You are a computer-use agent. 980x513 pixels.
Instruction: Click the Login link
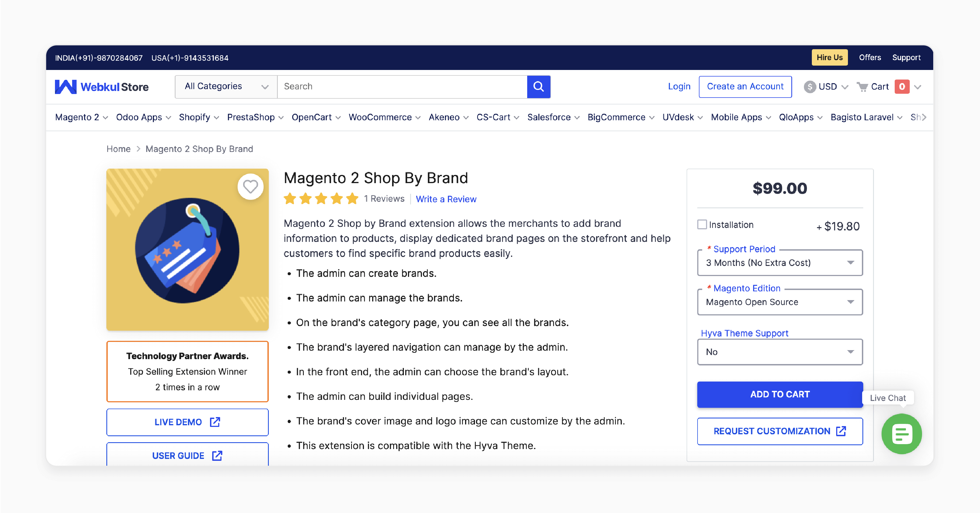coord(679,87)
